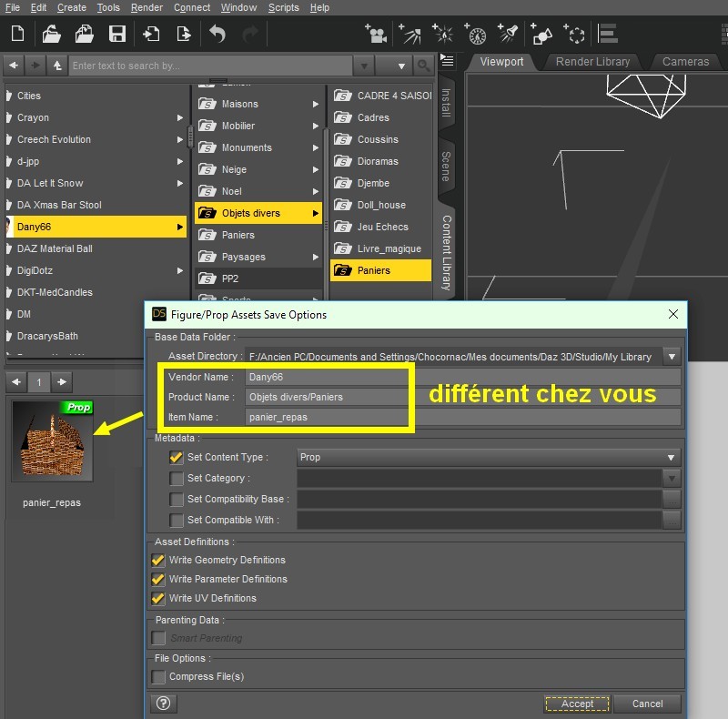Open the File menu
Screen dimensions: 728x719
pyautogui.click(x=13, y=7)
